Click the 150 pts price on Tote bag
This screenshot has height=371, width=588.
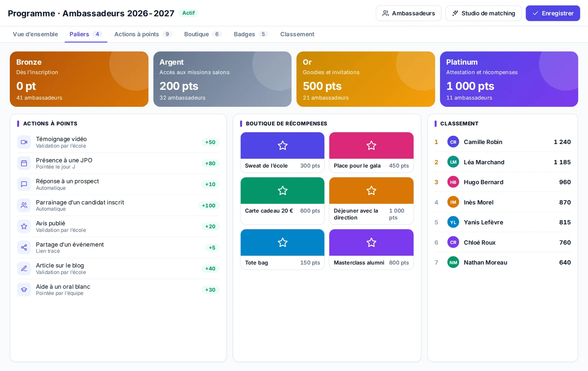click(x=310, y=263)
